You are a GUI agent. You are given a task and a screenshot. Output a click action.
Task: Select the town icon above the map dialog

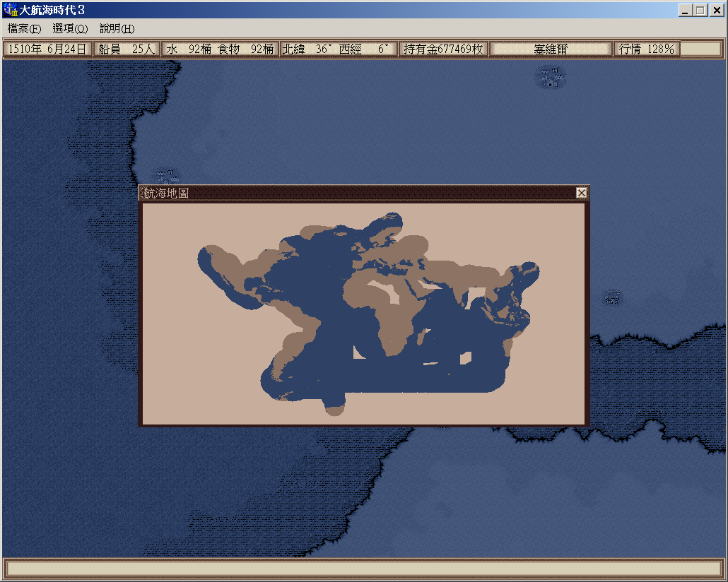(167, 176)
